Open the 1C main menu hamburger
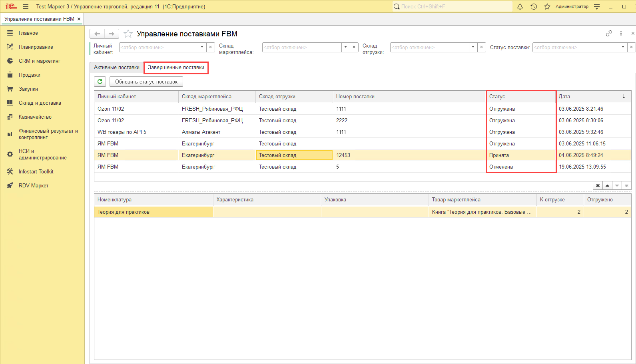636x364 pixels. point(26,7)
